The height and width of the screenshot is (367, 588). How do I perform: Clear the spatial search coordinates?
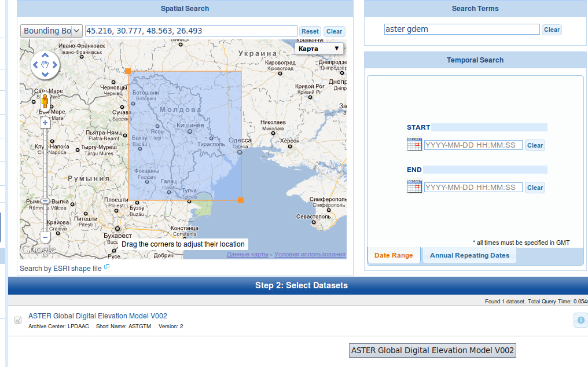(334, 31)
